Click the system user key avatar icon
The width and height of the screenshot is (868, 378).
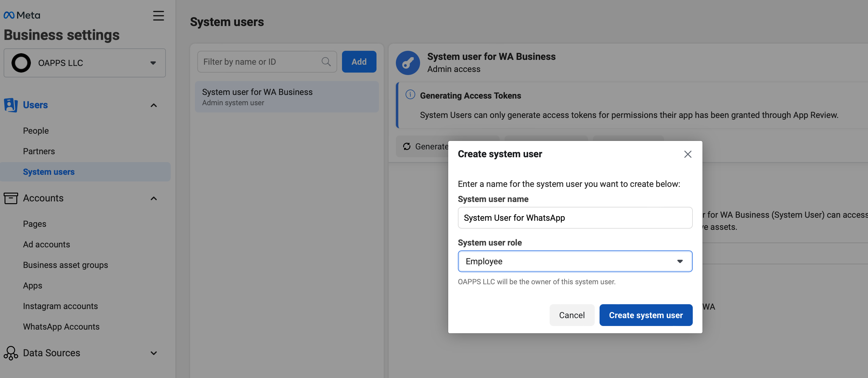[x=408, y=63]
